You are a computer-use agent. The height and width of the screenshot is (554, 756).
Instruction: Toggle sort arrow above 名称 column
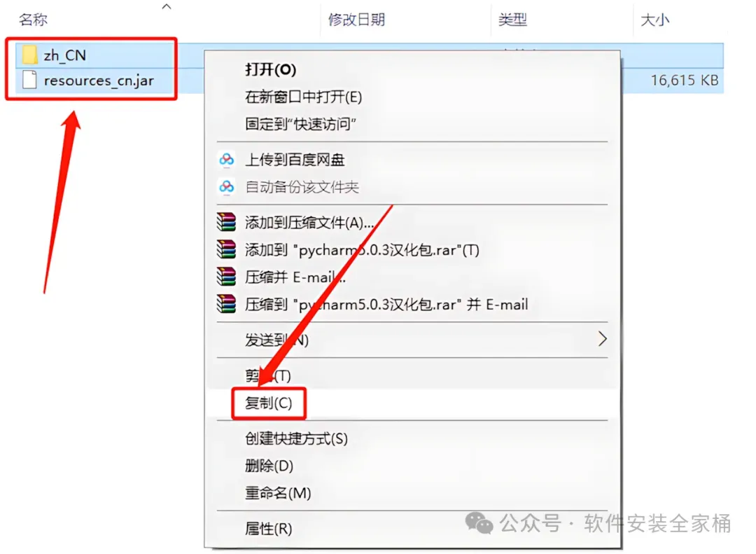167,6
